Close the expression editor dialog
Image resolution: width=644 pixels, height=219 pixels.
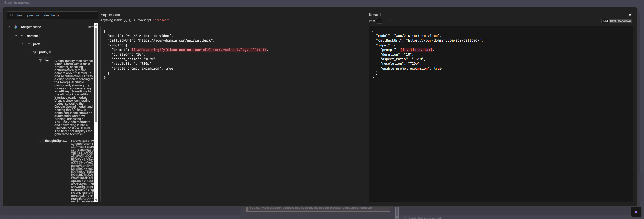pyautogui.click(x=630, y=15)
